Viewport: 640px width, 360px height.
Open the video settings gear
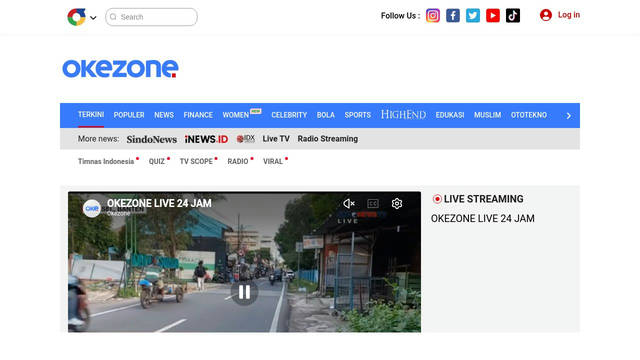[397, 203]
